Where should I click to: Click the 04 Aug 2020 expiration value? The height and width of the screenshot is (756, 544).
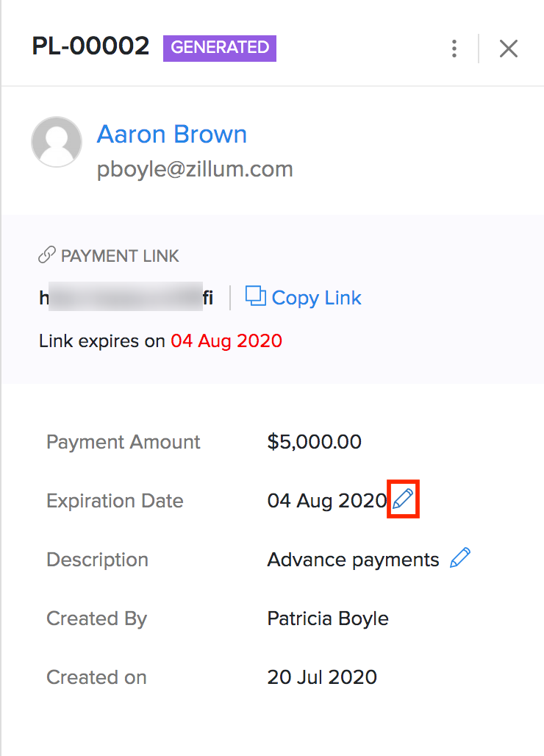326,501
